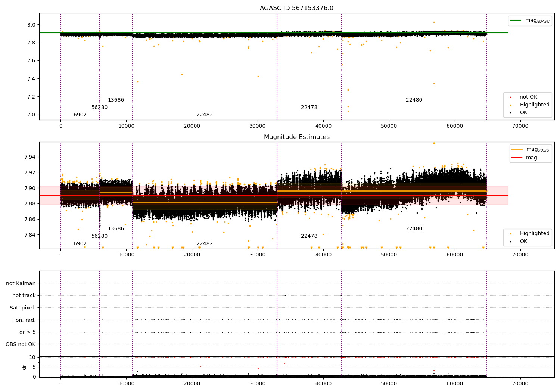The height and width of the screenshot is (392, 560).
Task: Click the 10 tick on the dr axis
Action: click(x=33, y=358)
